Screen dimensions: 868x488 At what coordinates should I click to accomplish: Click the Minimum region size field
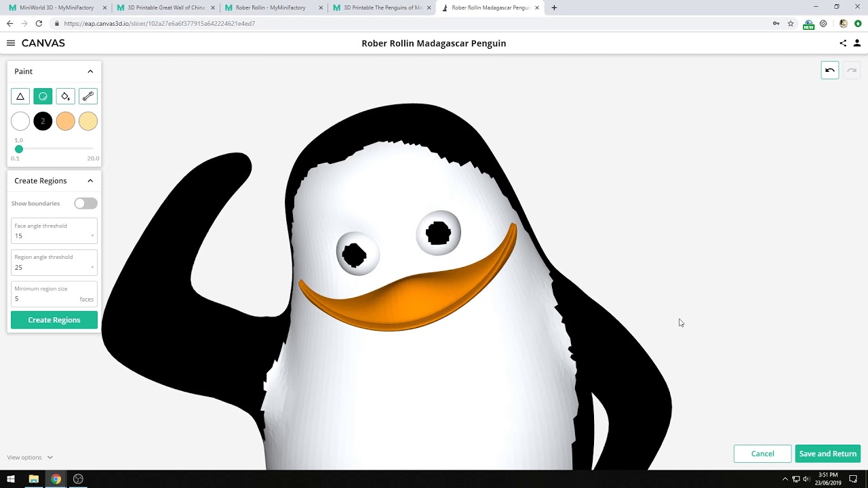(x=54, y=293)
